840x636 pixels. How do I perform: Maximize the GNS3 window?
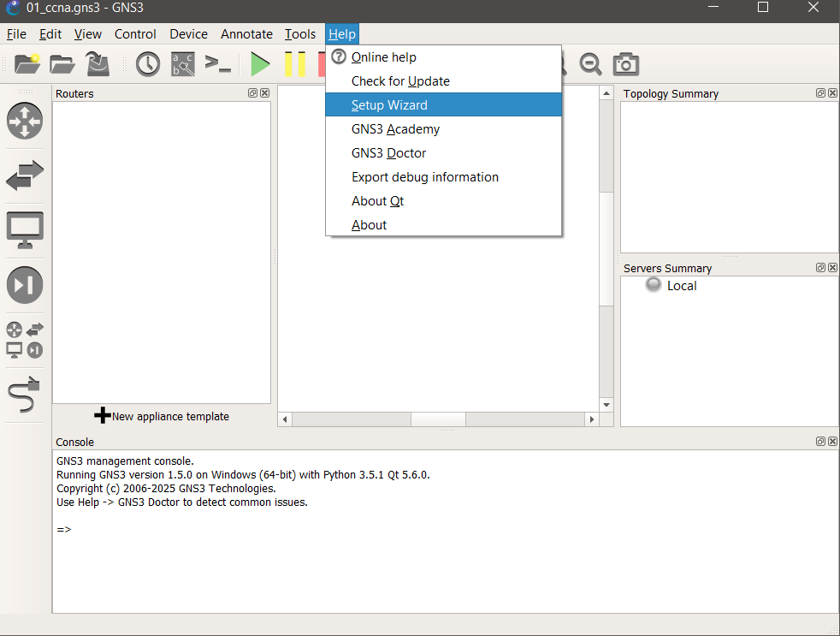pos(763,8)
